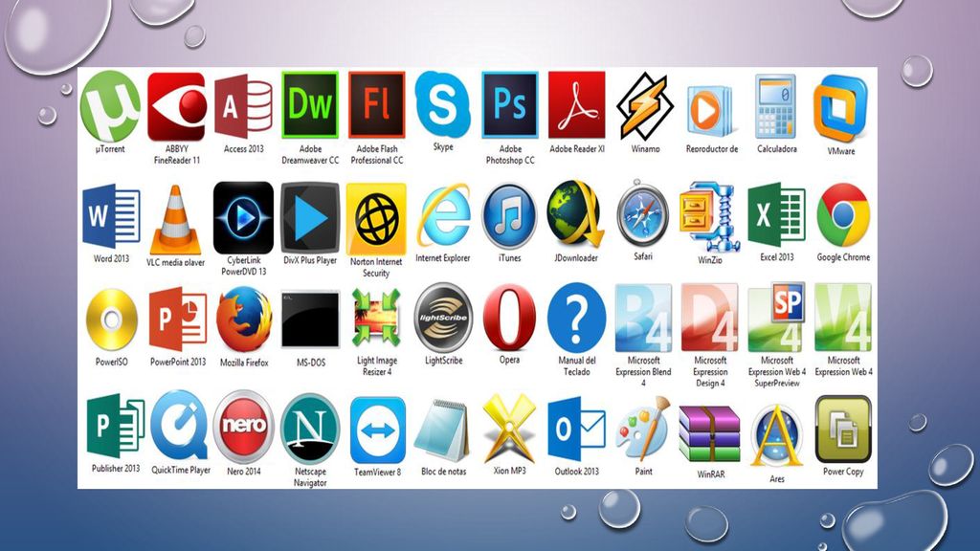Image resolution: width=980 pixels, height=551 pixels.
Task: Open the Outlook 2013 icon
Action: [x=576, y=429]
